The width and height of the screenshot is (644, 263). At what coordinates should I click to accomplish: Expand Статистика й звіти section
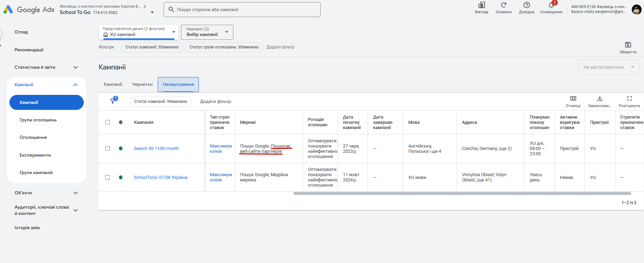pyautogui.click(x=76, y=67)
